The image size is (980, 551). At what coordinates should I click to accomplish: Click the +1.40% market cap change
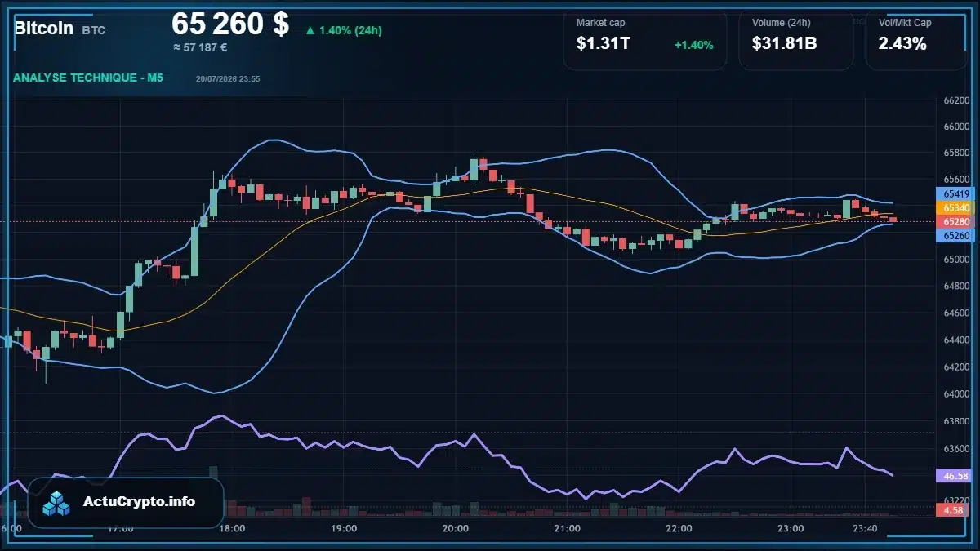click(x=693, y=45)
